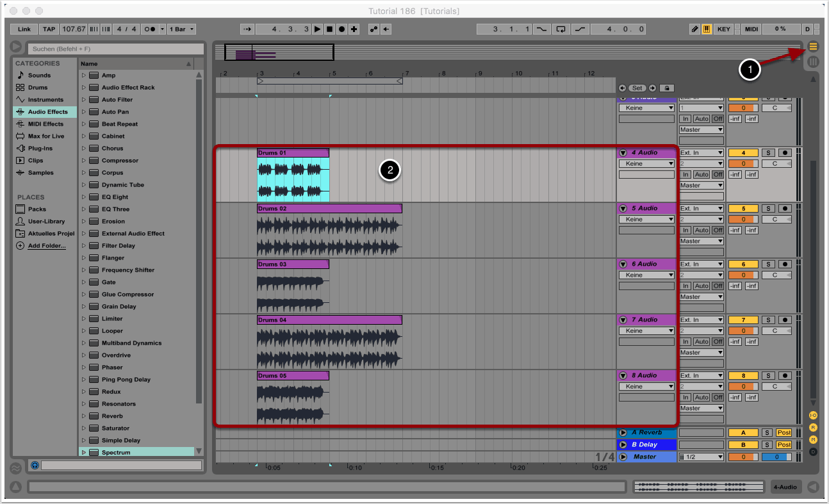
Task: Click the TAP tempo button
Action: pos(49,29)
